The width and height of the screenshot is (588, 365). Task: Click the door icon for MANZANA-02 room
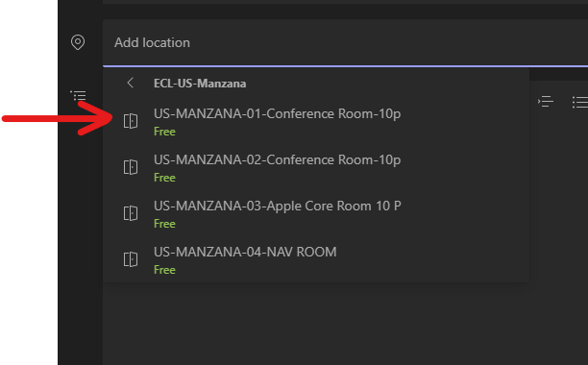pos(131,167)
